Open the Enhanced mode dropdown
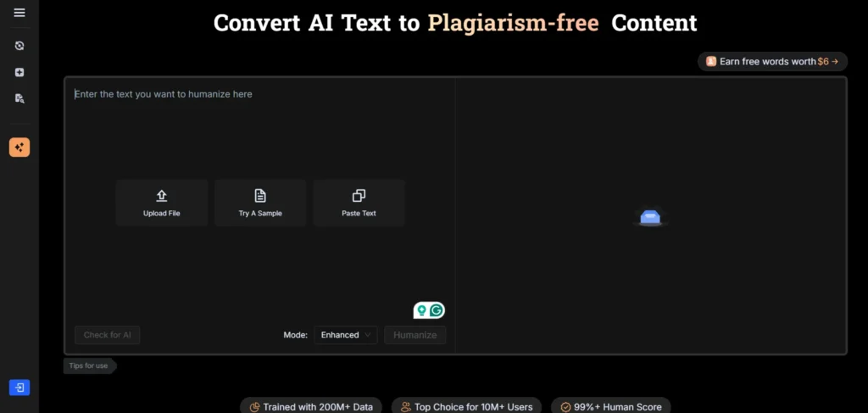 [x=346, y=335]
